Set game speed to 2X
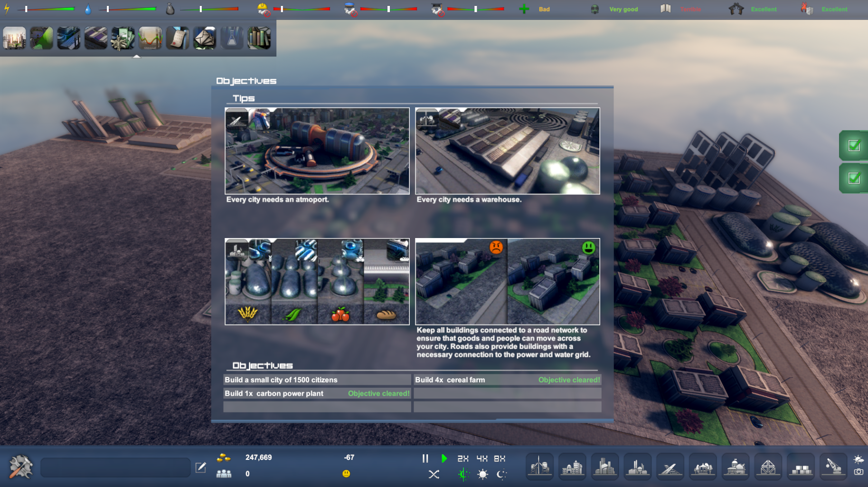This screenshot has height=487, width=868. 463,458
